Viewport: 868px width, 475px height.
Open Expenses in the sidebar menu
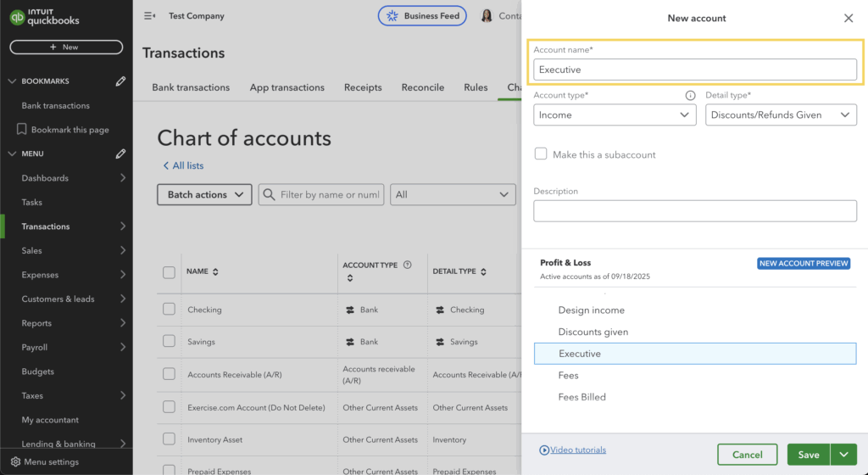coord(40,275)
